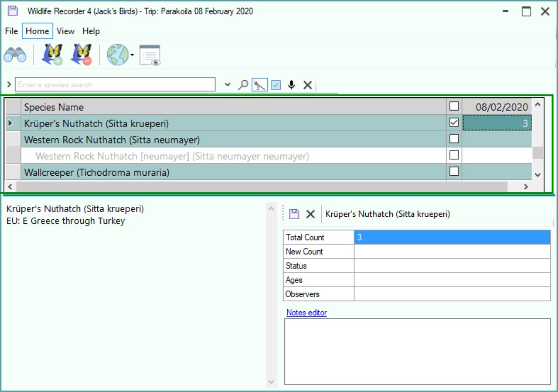Screen dimensions: 558x392
Task: Click the Observers value field
Action: pyautogui.click(x=452, y=294)
